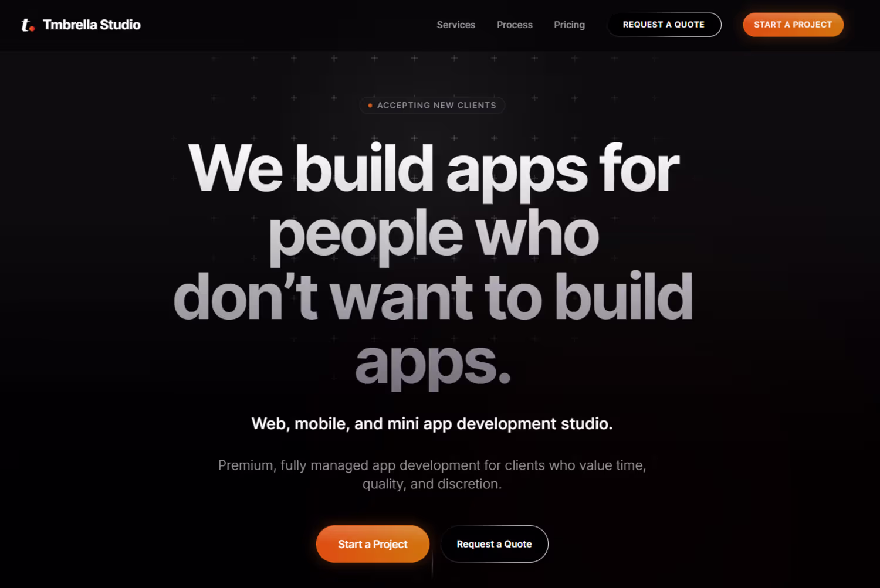This screenshot has height=588, width=880.
Task: Open the Tmbrella Studio brand name link
Action: (92, 25)
